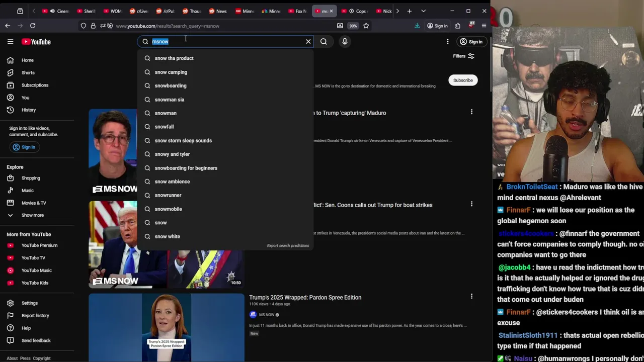The image size is (644, 362).
Task: Reset the 90% zoom level badge
Action: click(353, 26)
